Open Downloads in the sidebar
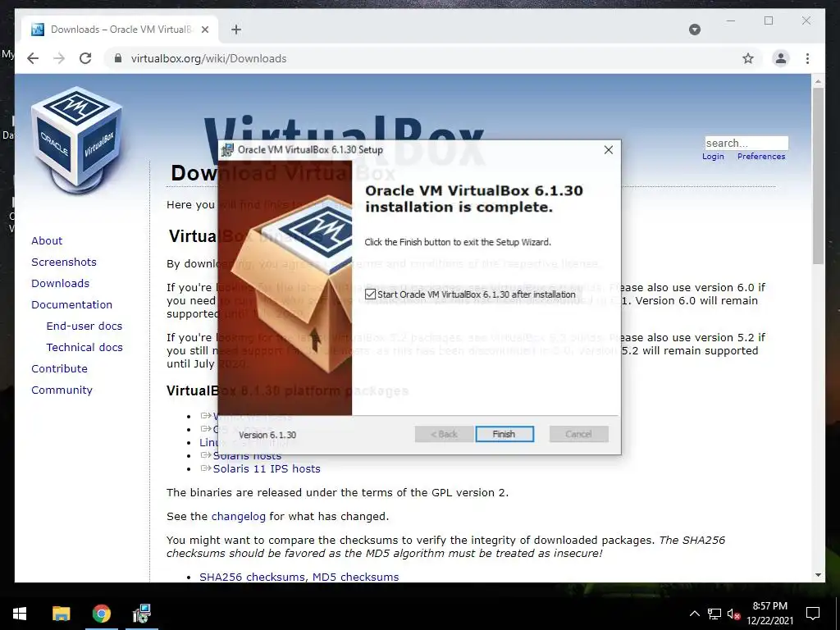The width and height of the screenshot is (840, 630). 60,283
